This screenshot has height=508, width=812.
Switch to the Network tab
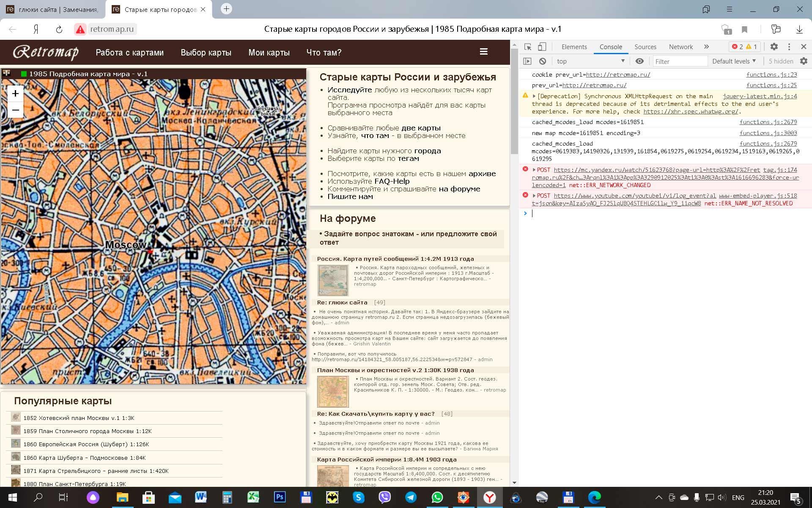[x=680, y=47]
